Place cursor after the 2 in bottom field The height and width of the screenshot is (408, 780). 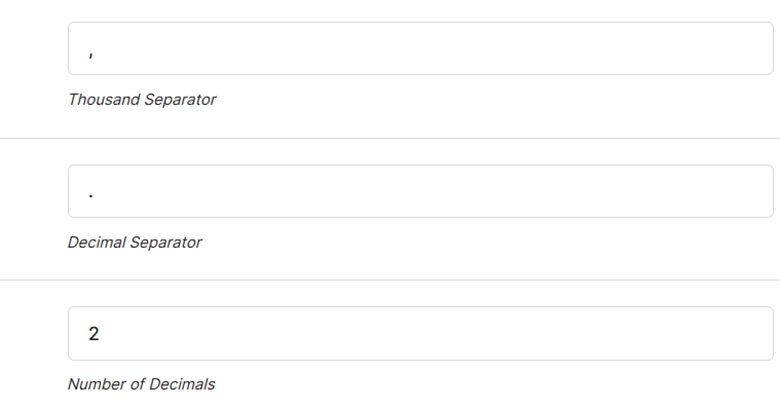[x=100, y=333]
